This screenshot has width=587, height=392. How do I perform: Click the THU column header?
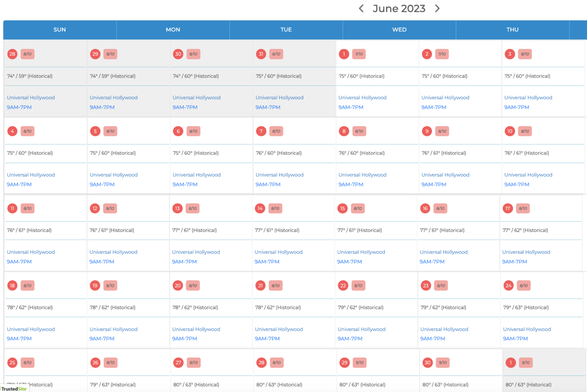[512, 29]
